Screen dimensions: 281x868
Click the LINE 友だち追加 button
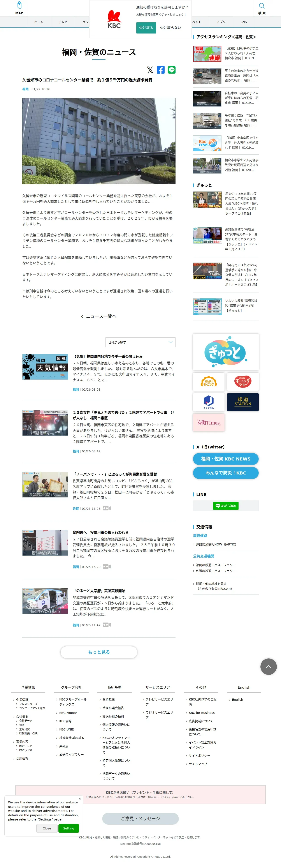[x=226, y=506]
